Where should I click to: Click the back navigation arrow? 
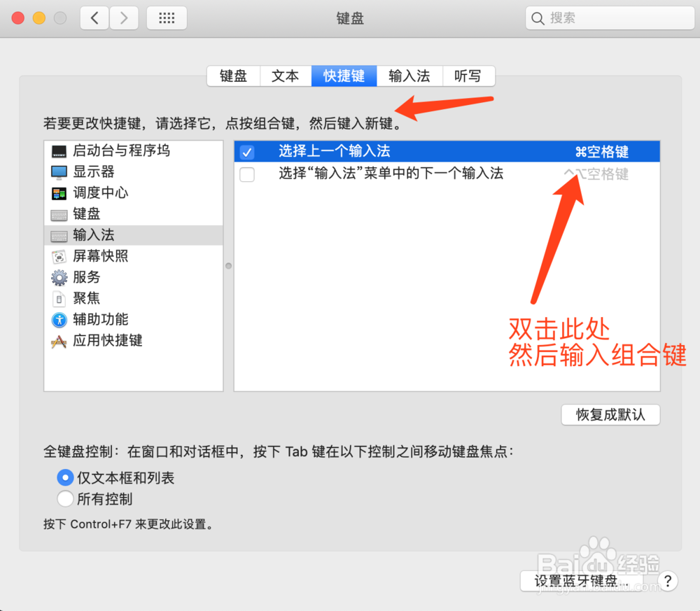94,18
